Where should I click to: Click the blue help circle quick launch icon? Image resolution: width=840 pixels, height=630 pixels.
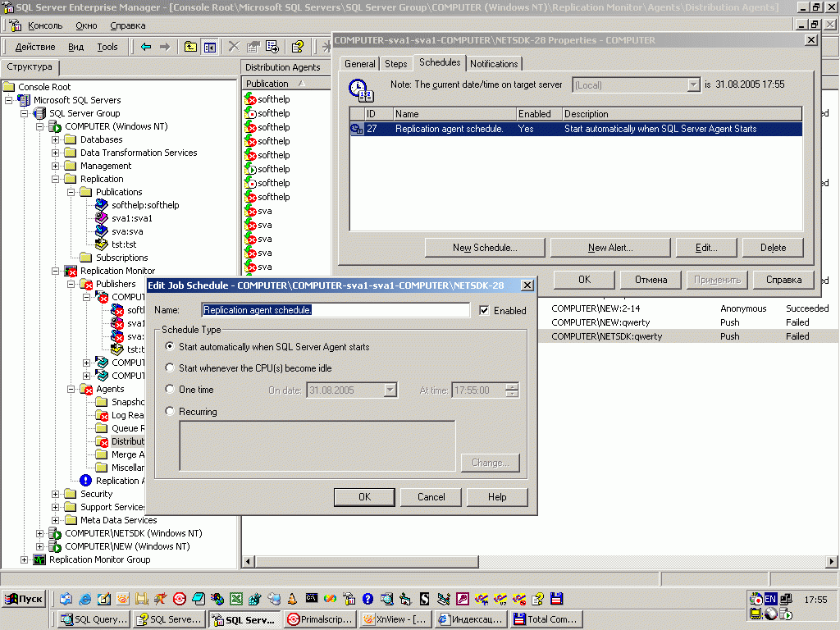click(367, 599)
